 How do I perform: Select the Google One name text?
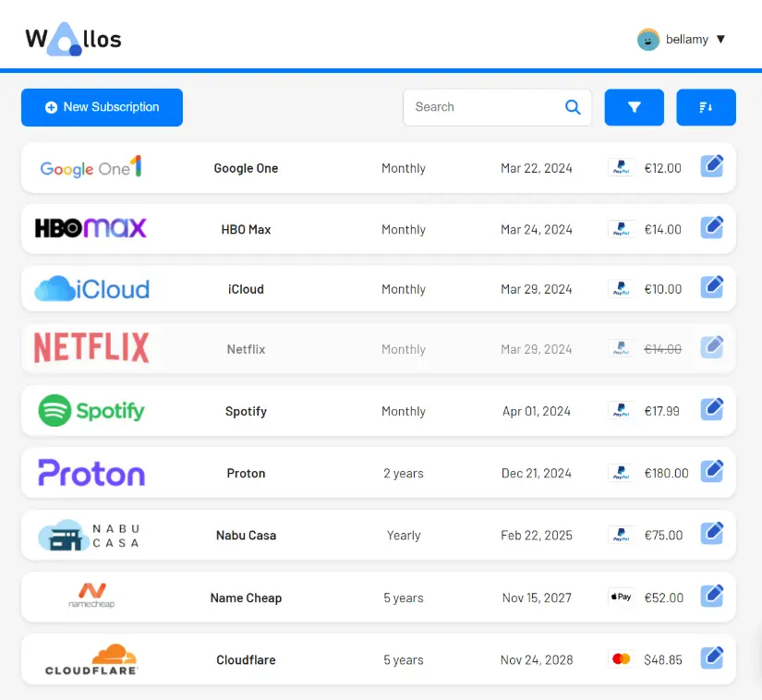(x=246, y=169)
